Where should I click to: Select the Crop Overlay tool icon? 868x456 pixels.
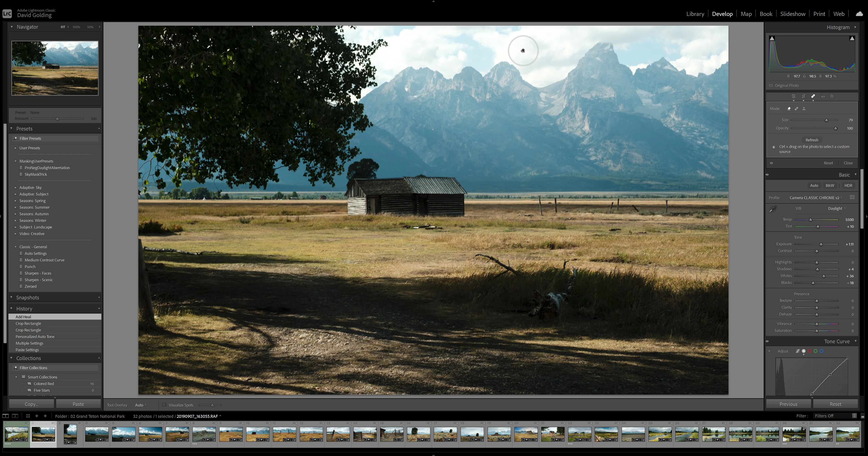pos(803,96)
